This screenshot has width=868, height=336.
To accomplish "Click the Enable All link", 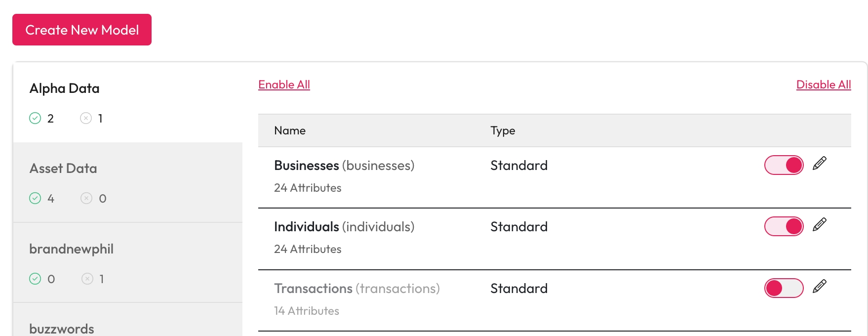I will click(284, 84).
